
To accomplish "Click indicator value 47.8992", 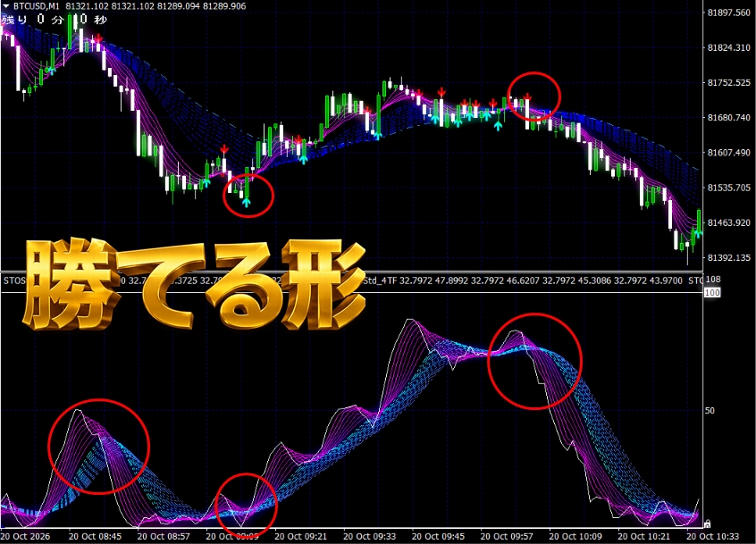I will (451, 280).
